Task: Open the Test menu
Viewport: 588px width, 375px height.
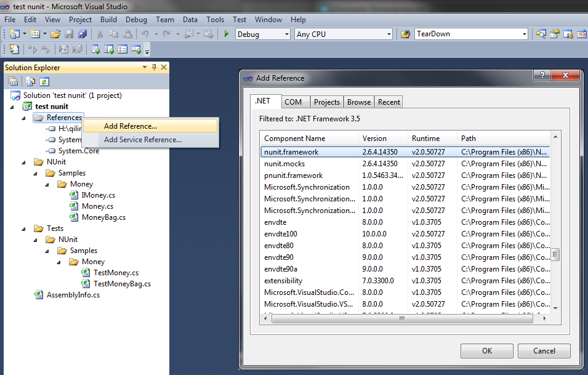Action: click(x=240, y=20)
